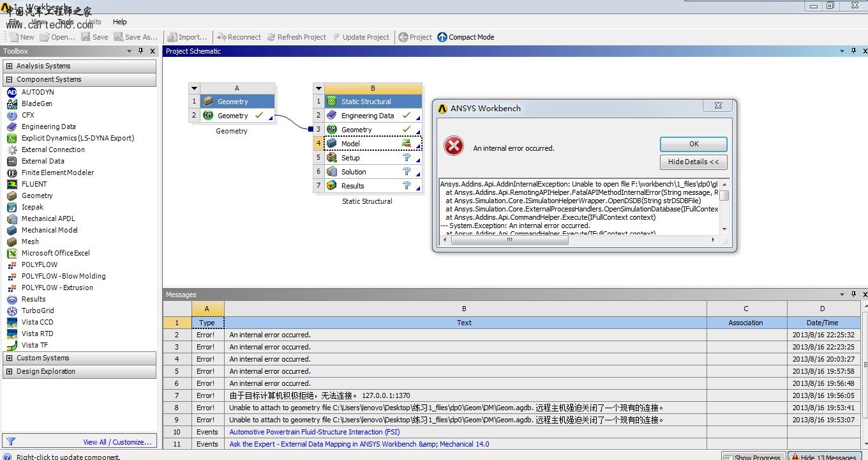Close the Toolbox panel
The width and height of the screenshot is (868, 460).
coord(153,51)
